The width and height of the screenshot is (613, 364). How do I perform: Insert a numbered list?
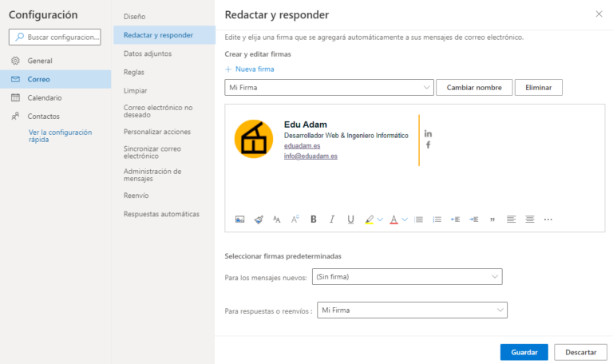pyautogui.click(x=437, y=220)
